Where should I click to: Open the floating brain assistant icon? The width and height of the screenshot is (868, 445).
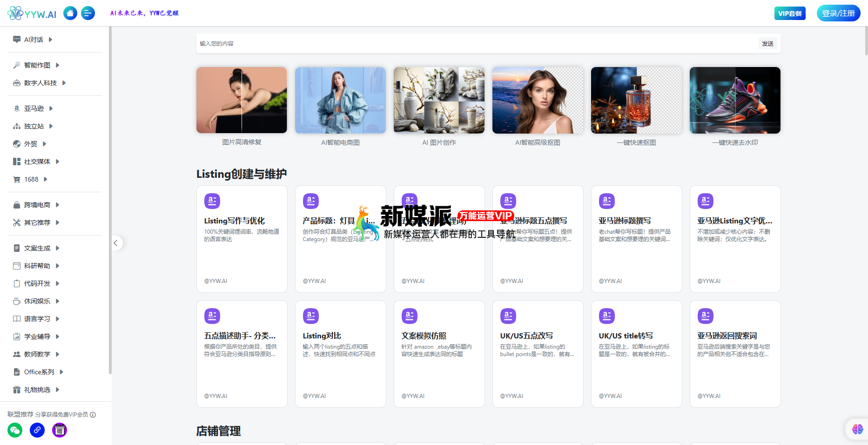[857, 429]
